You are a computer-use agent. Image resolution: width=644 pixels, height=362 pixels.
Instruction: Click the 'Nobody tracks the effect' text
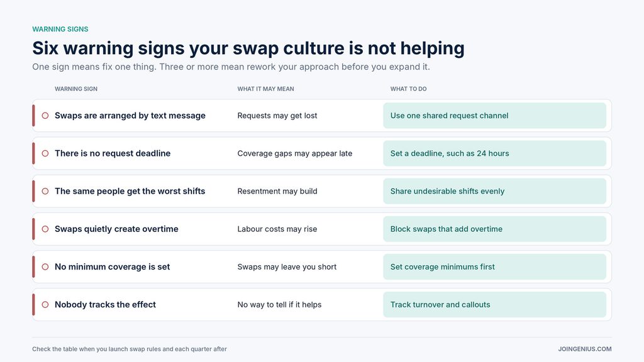click(105, 305)
